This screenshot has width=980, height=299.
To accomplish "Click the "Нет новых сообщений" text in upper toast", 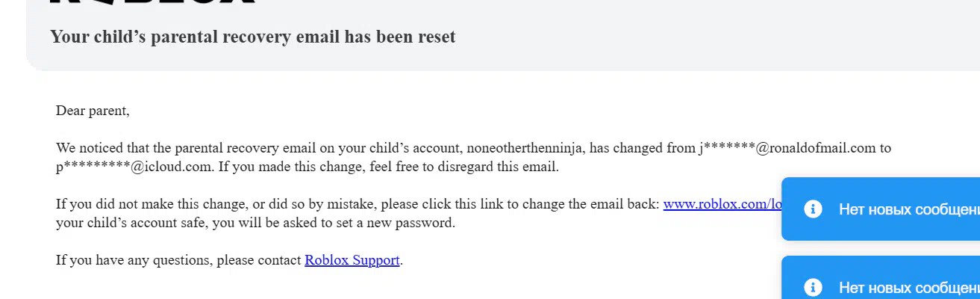I will 909,209.
